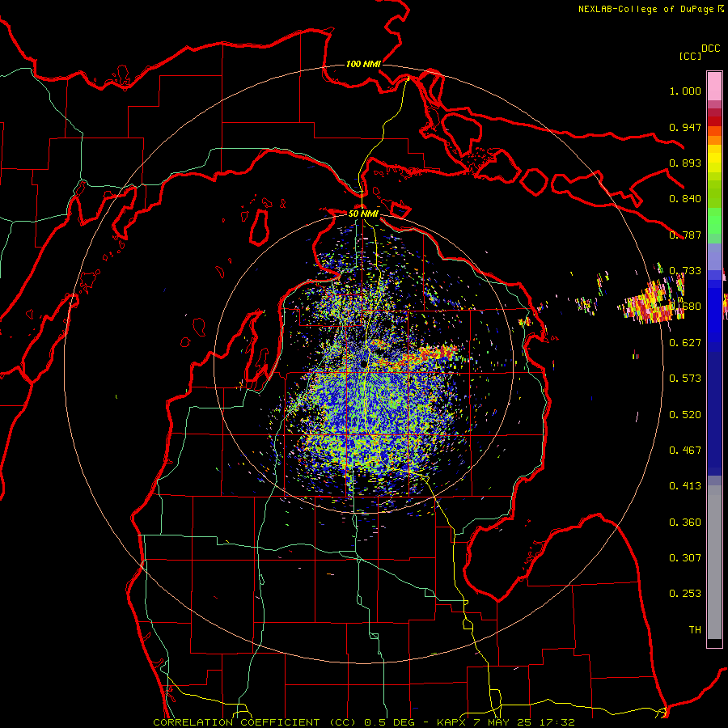728x728 pixels.
Task: Click the 0.947 scale value
Action: pyautogui.click(x=685, y=127)
